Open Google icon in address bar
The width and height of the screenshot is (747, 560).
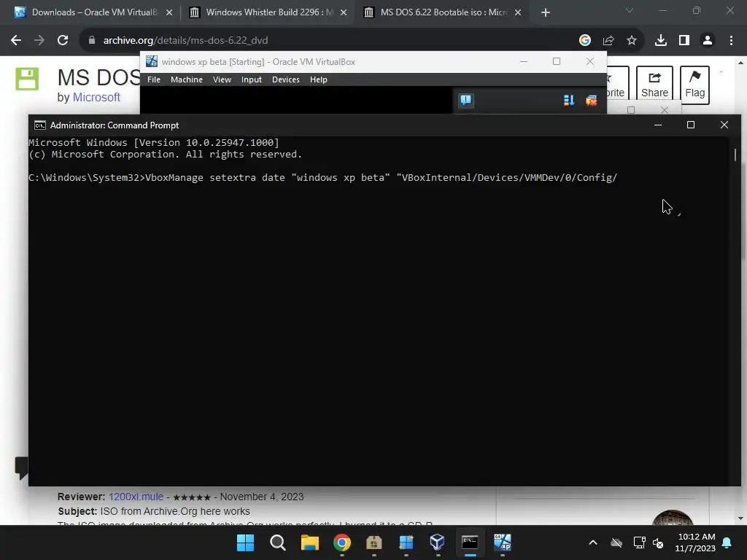tap(585, 41)
